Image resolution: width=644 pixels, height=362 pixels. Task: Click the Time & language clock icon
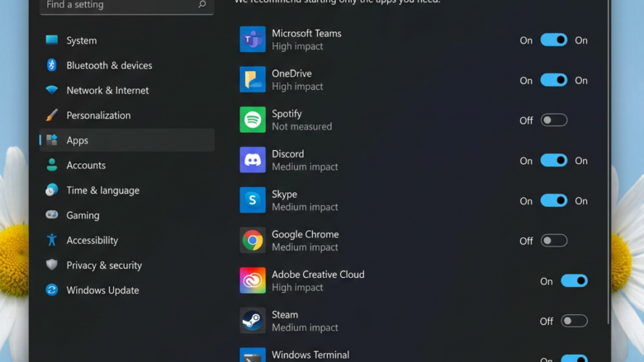pos(52,190)
